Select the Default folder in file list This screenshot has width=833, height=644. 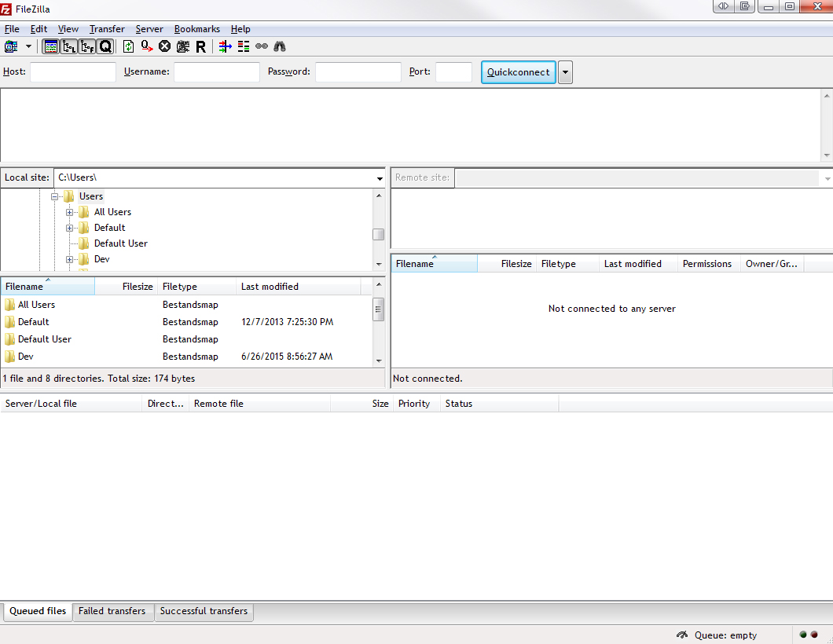click(x=186, y=322)
